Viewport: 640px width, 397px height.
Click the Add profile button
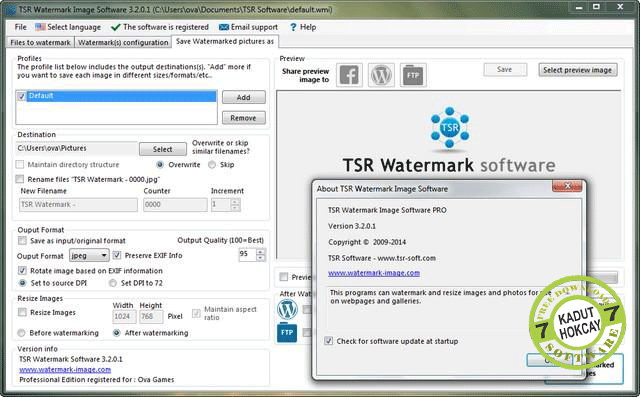pyautogui.click(x=244, y=97)
